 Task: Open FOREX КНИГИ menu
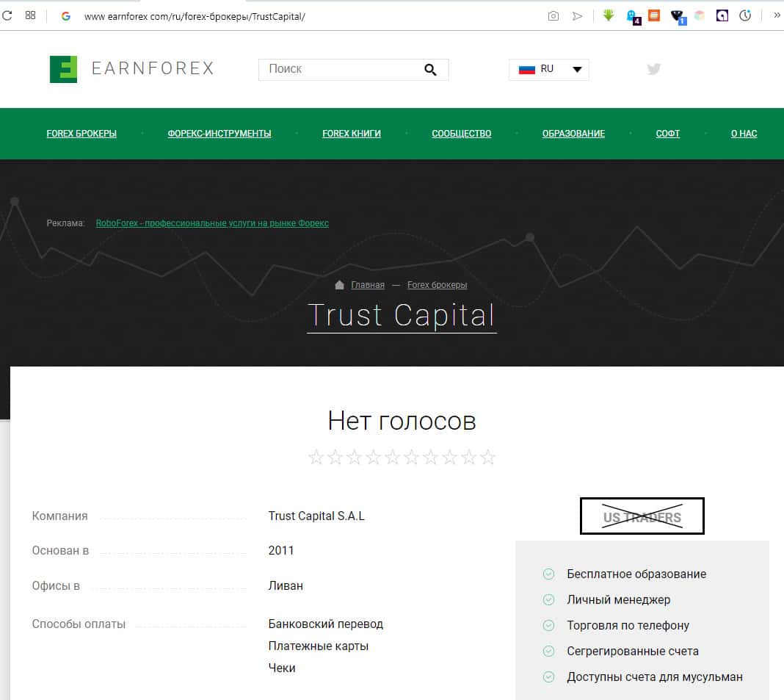click(352, 134)
